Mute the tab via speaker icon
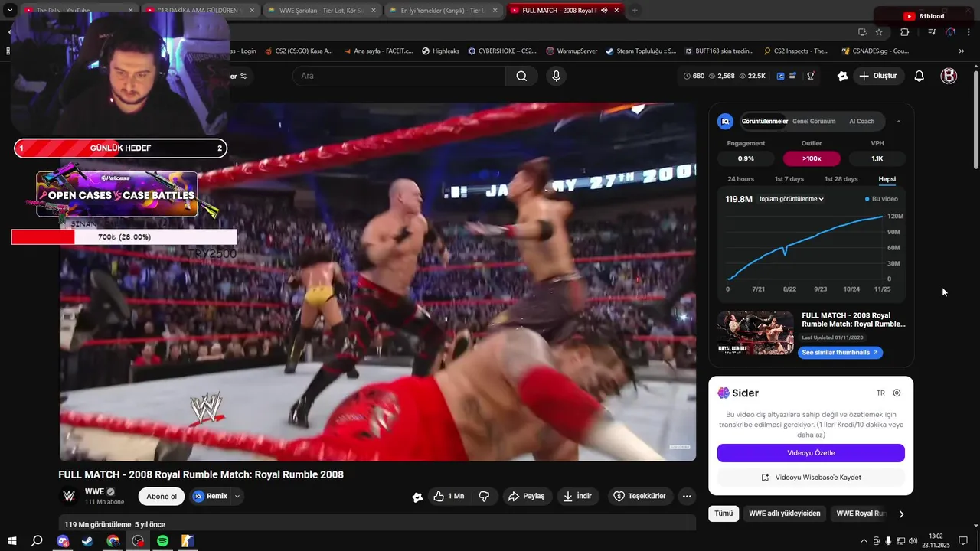The width and height of the screenshot is (980, 551). [x=604, y=10]
